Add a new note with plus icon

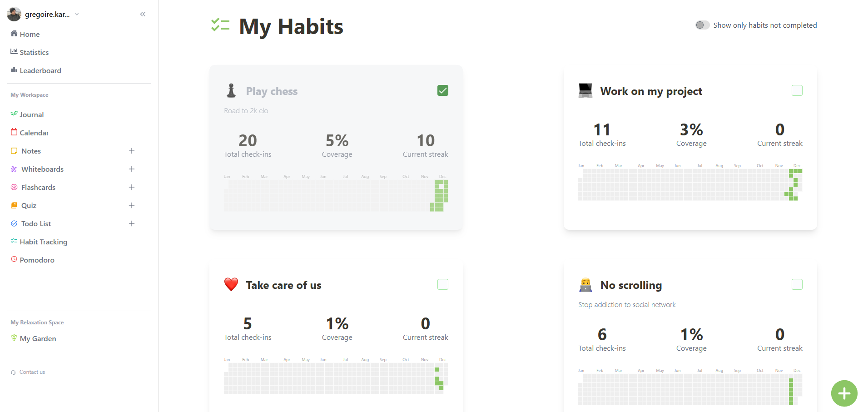tap(132, 151)
